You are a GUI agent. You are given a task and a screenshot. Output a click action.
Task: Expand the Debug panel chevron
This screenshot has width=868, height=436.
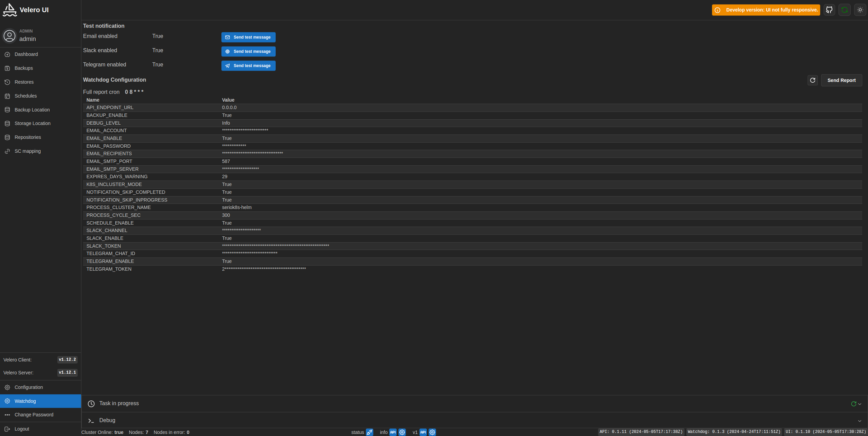click(x=860, y=421)
